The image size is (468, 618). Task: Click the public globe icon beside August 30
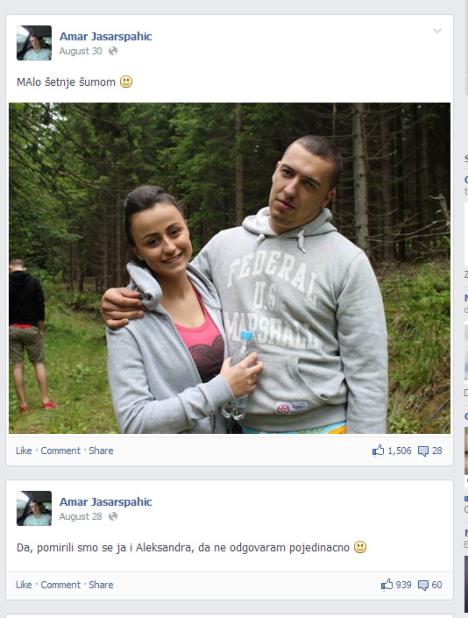[113, 51]
